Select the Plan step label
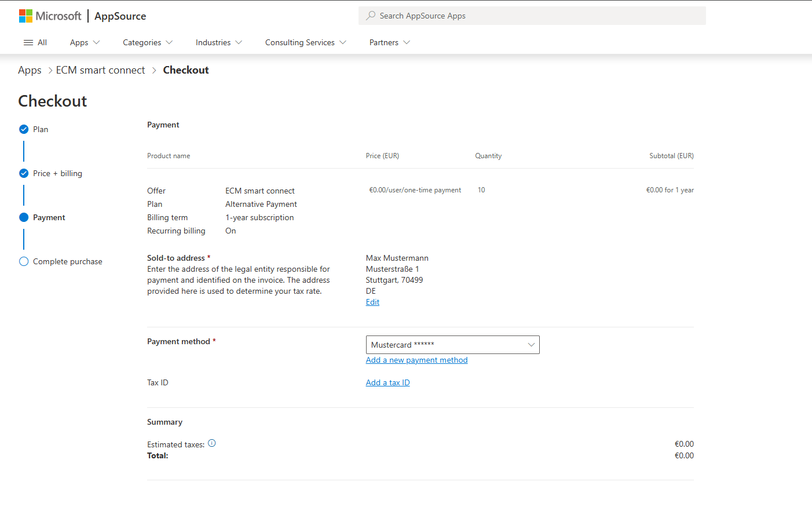The width and height of the screenshot is (812, 518). [41, 129]
